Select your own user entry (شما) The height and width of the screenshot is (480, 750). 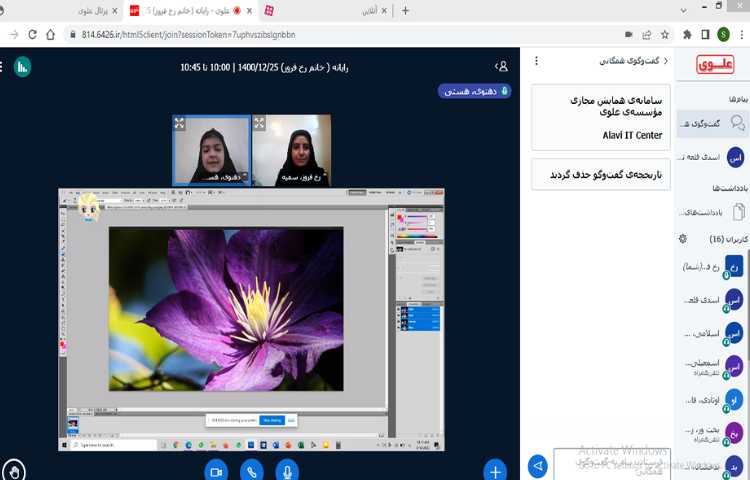(712, 267)
